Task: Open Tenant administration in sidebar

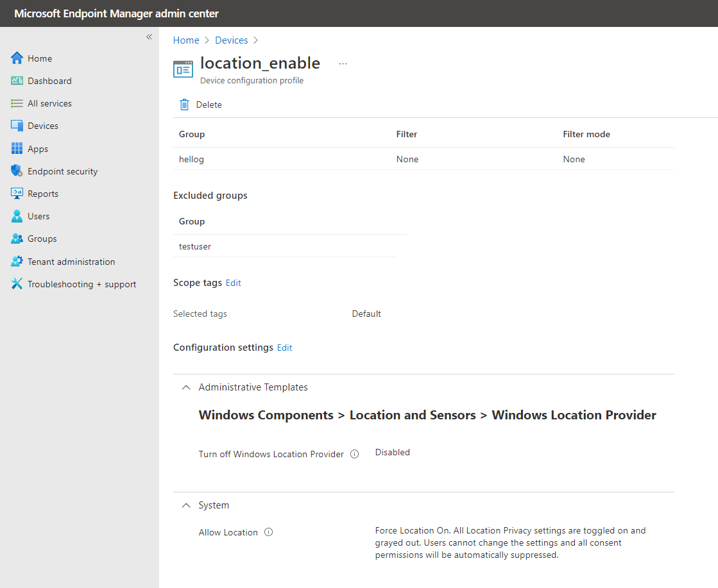Action: click(71, 262)
